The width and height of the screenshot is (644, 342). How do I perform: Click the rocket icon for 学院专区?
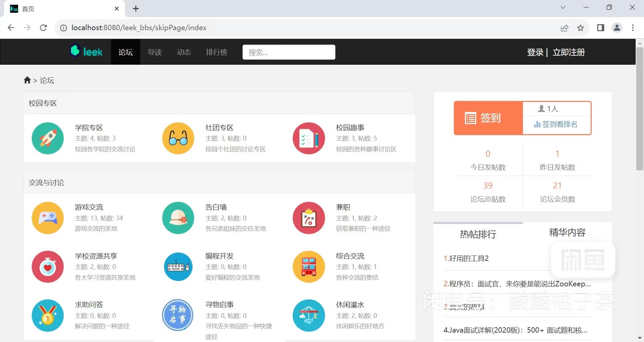click(x=48, y=138)
